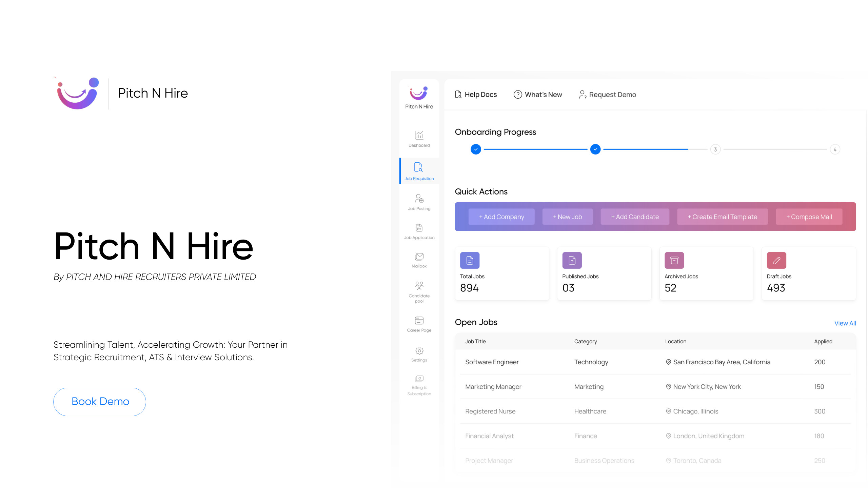Click the first completed onboarding step checkmark
This screenshot has width=868, height=488.
(x=476, y=149)
